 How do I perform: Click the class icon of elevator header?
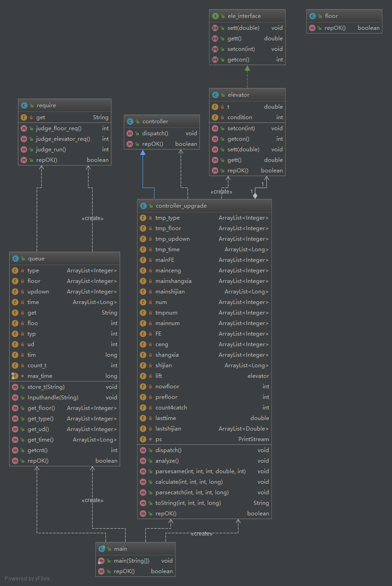[215, 95]
